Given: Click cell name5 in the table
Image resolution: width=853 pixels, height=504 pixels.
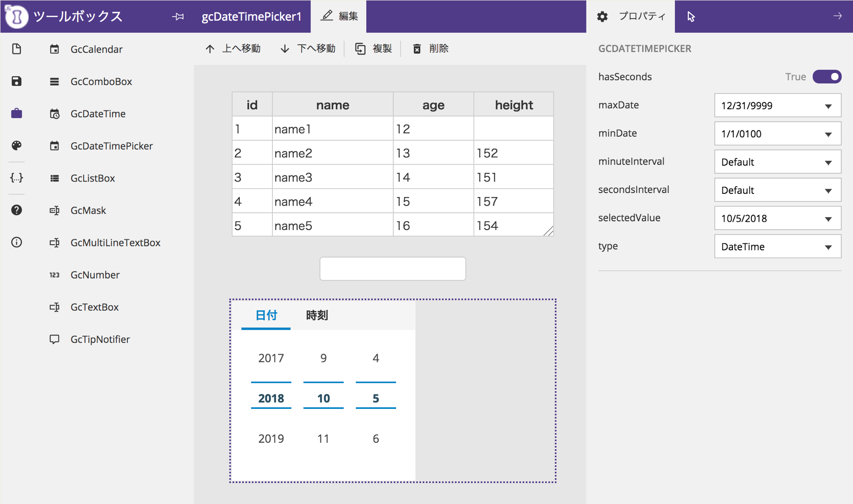Looking at the screenshot, I should pos(333,225).
